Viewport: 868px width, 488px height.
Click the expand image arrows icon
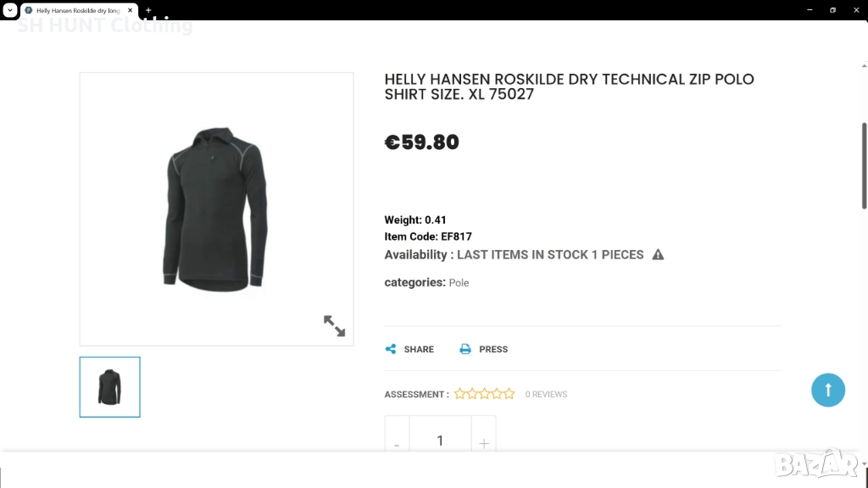(334, 325)
